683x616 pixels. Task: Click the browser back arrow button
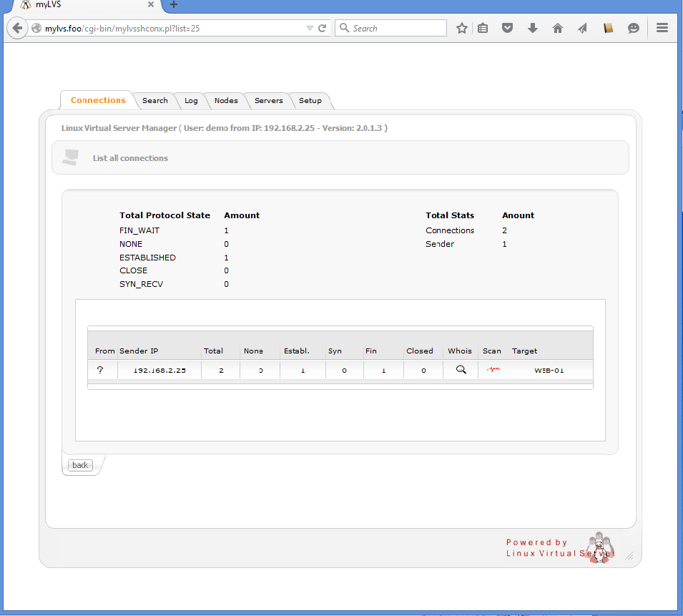pyautogui.click(x=18, y=29)
